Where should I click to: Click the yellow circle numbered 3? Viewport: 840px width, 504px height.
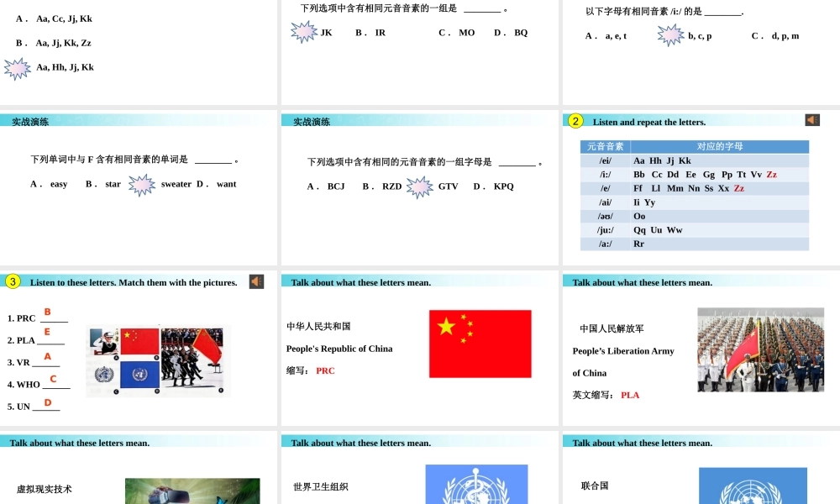click(13, 281)
